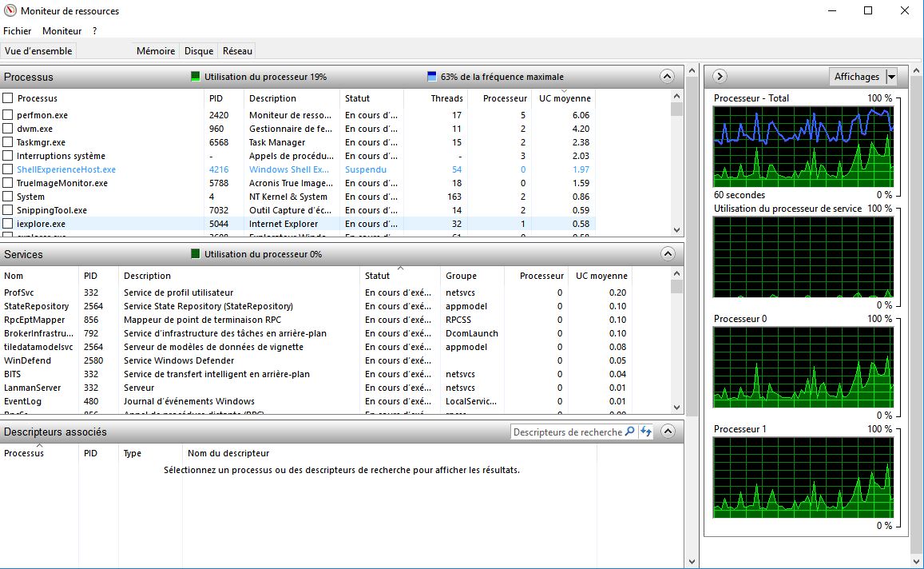Click the Processeur 0 graph
Screen dimensions: 924x569
click(x=803, y=367)
